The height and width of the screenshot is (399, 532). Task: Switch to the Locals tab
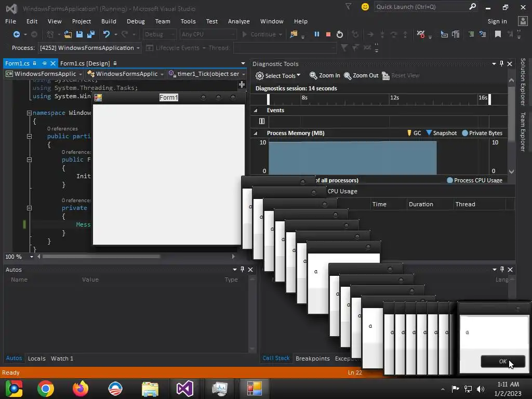coord(37,358)
